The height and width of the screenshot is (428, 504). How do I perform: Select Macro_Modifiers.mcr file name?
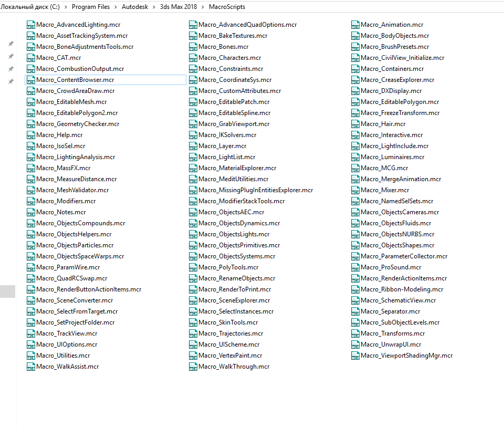click(66, 201)
